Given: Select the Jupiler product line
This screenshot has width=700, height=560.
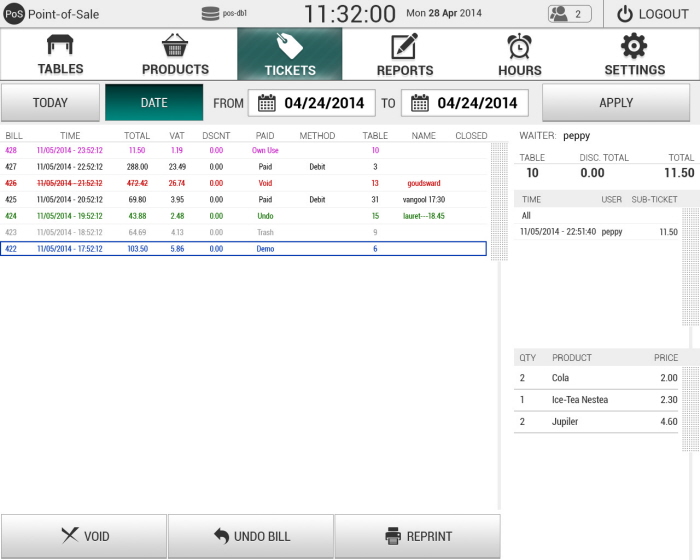Looking at the screenshot, I should (596, 422).
